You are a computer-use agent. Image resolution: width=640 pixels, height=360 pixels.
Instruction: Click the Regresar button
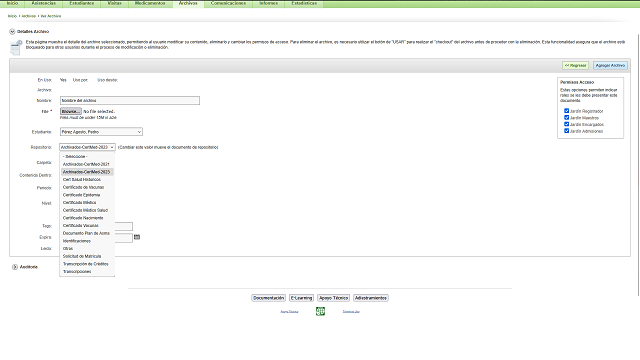576,65
